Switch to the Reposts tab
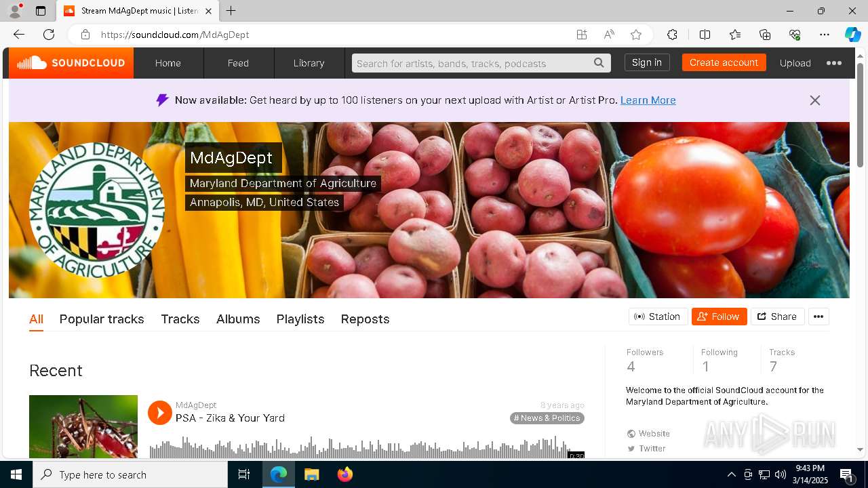The height and width of the screenshot is (488, 868). (365, 319)
